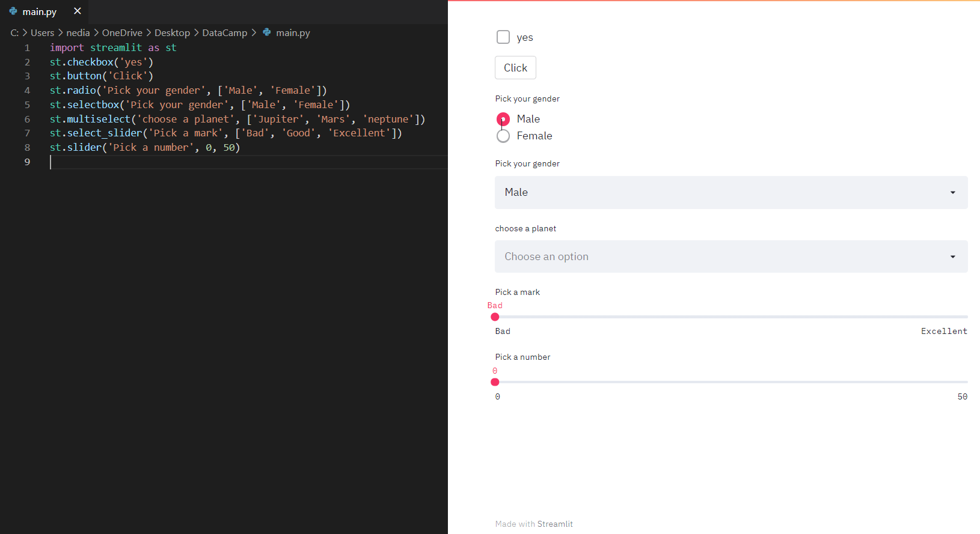Click the st.button('Click') code line
This screenshot has width=980, height=534.
click(x=102, y=76)
